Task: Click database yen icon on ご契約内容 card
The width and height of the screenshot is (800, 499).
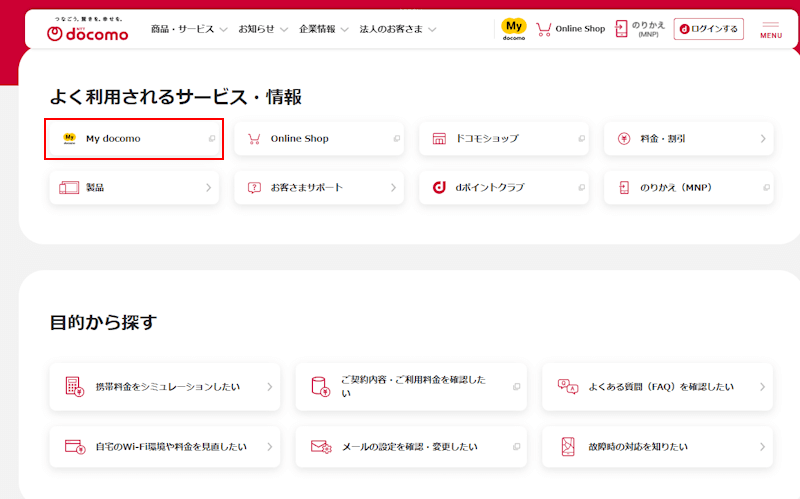Action: 320,387
